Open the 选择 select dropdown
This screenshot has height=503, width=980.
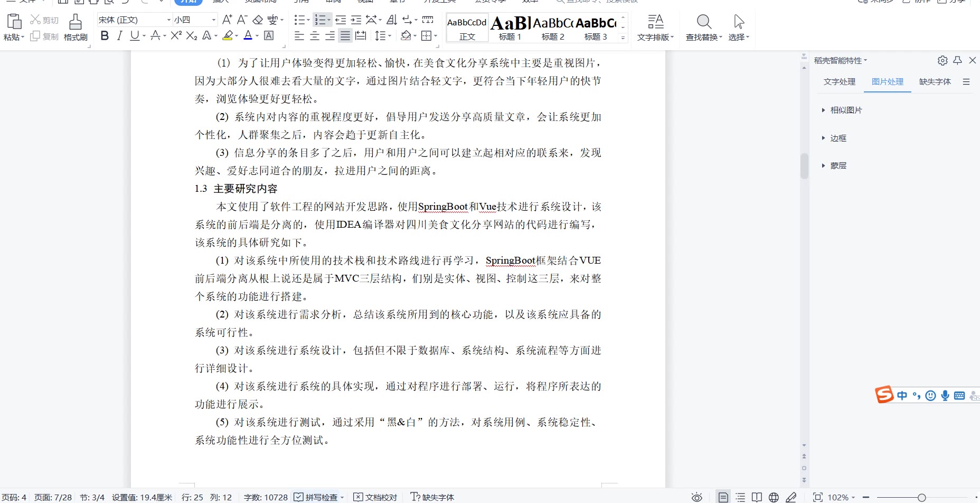[739, 27]
